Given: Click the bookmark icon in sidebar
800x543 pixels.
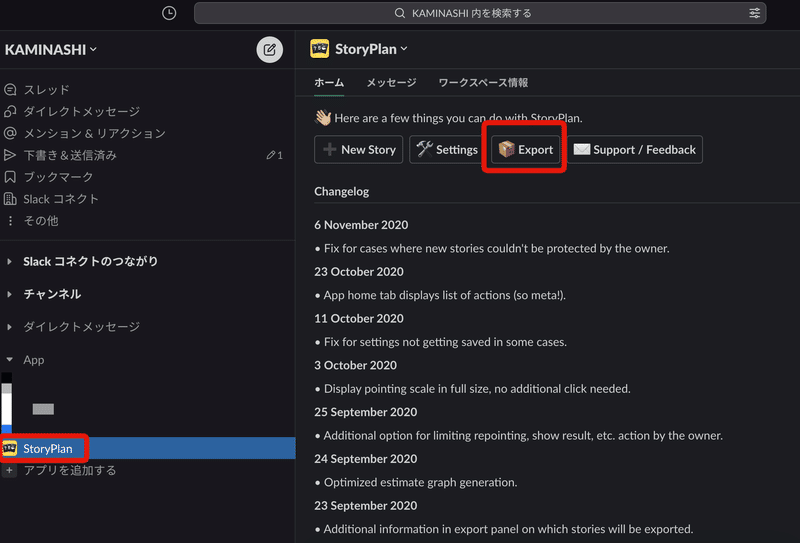Looking at the screenshot, I should [x=10, y=177].
